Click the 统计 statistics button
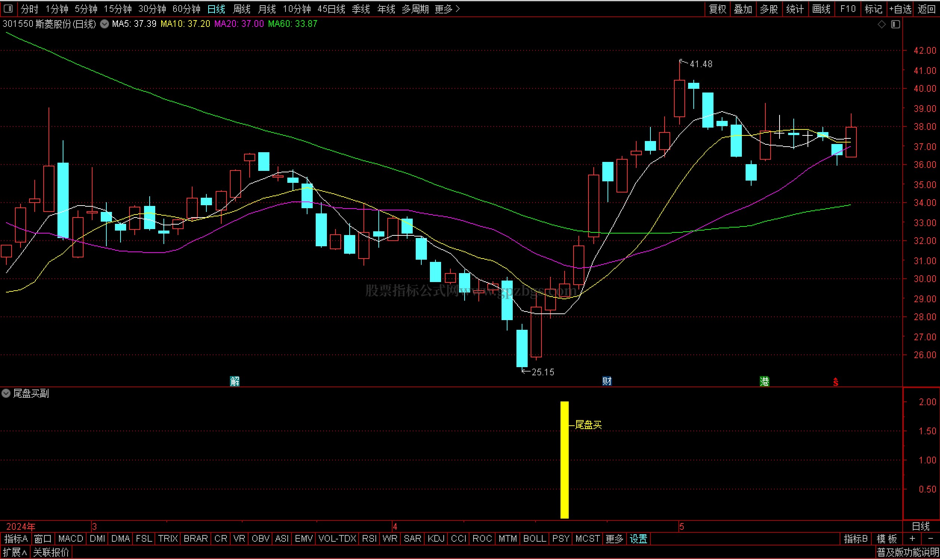This screenshot has width=940, height=560. point(795,9)
